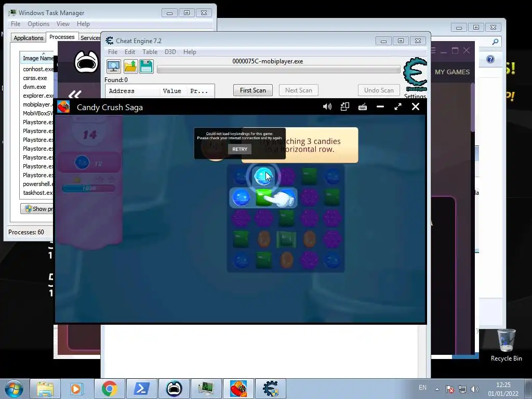Click Next Scan button
The width and height of the screenshot is (532, 399).
coord(299,90)
